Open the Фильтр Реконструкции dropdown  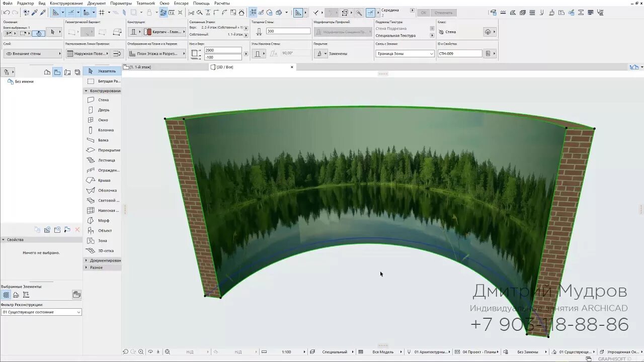(x=41, y=312)
